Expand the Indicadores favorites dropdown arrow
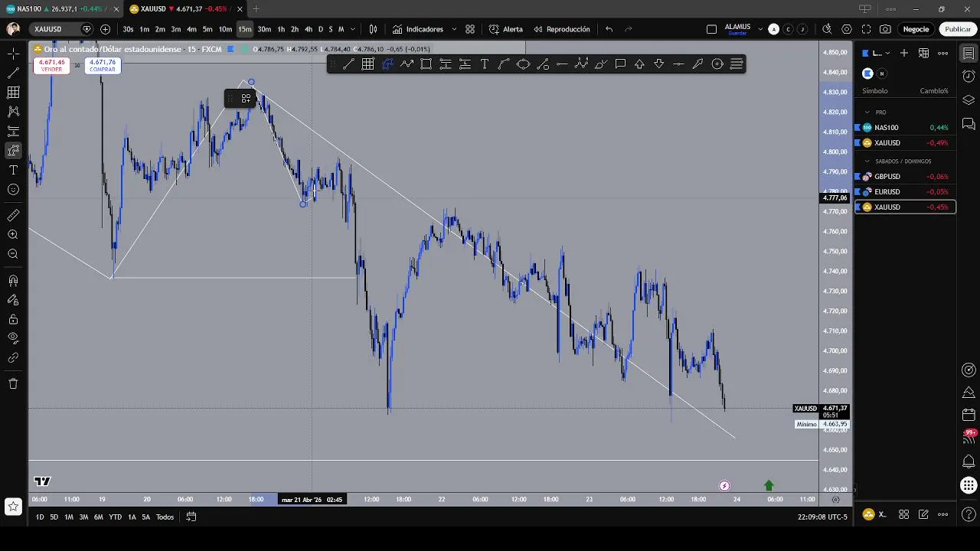980x551 pixels. [x=454, y=29]
